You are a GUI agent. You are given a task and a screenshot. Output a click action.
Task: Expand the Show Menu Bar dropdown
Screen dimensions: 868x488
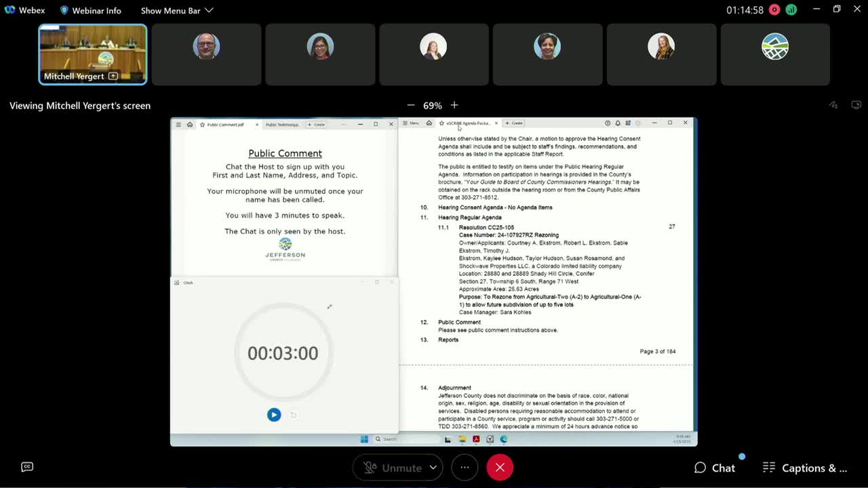coord(176,10)
